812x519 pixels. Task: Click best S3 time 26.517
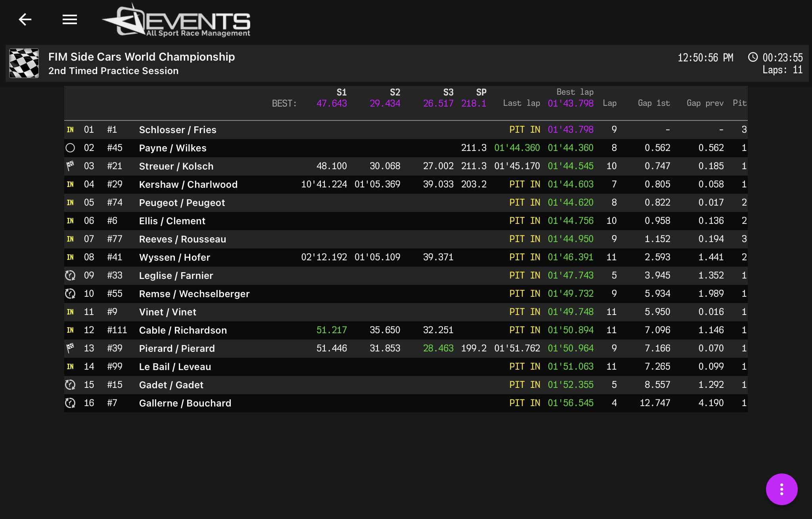438,104
